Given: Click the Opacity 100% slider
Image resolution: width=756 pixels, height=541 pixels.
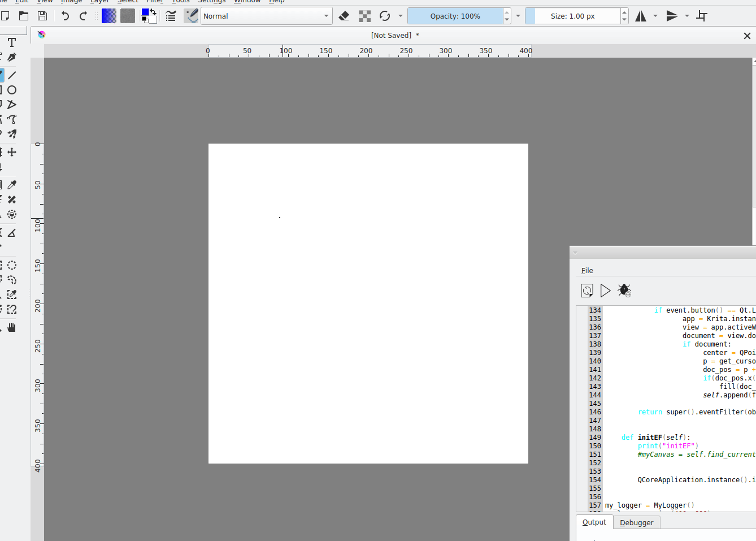Looking at the screenshot, I should [x=455, y=16].
